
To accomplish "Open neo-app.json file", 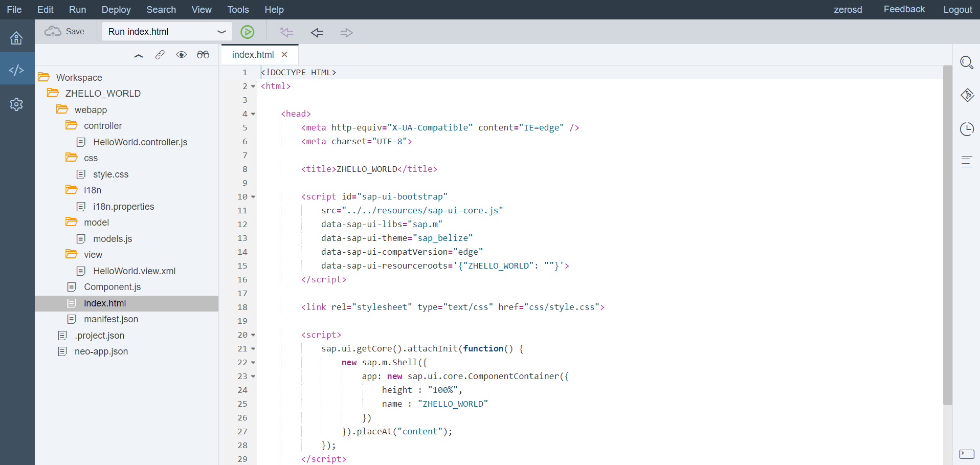I will coord(101,351).
